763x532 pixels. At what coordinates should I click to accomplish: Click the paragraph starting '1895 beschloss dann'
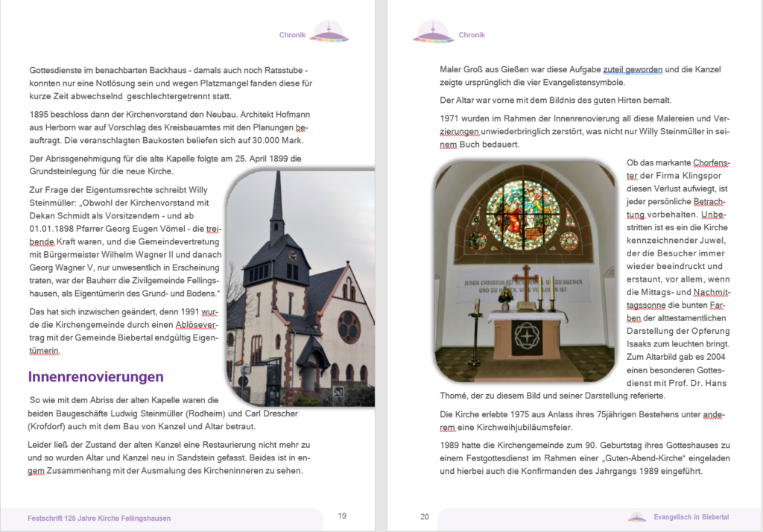[170, 127]
